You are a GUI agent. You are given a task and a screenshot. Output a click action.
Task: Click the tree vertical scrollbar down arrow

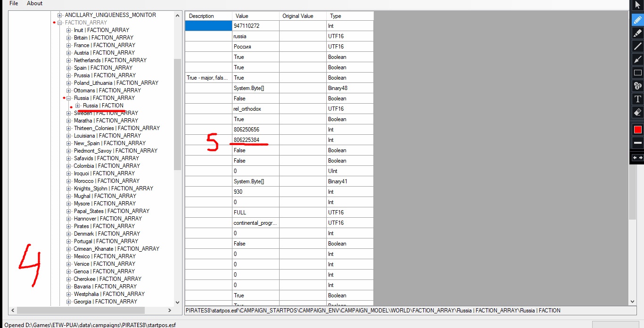click(178, 302)
